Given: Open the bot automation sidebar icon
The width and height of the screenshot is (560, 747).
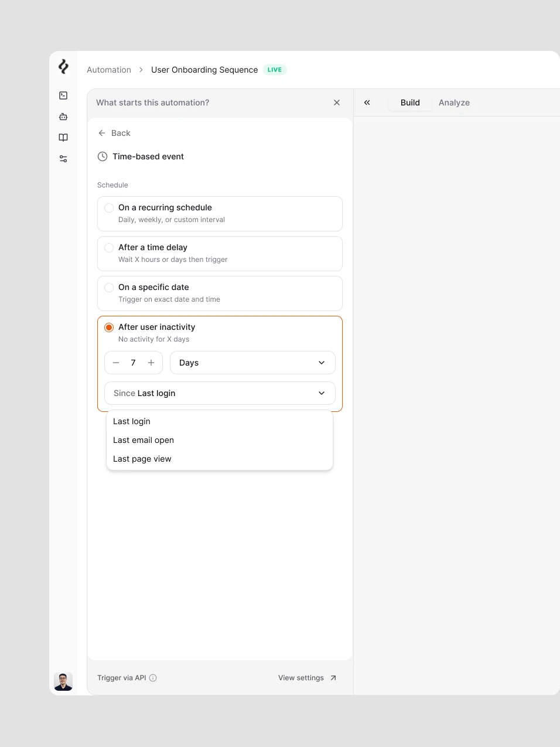Looking at the screenshot, I should (x=63, y=117).
